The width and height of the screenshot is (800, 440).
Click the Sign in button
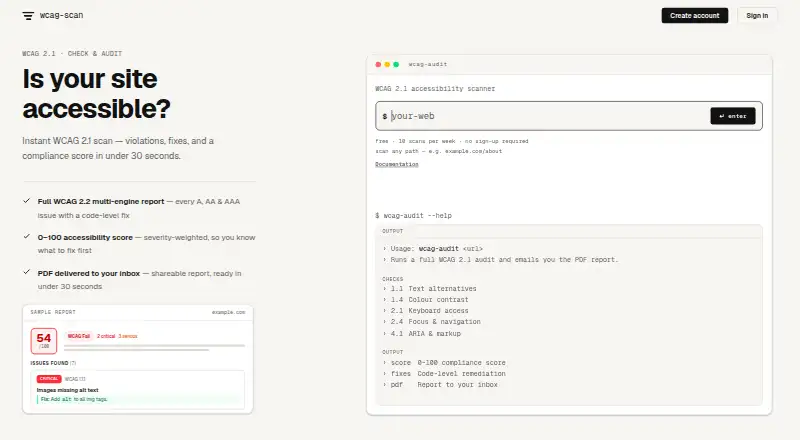(x=757, y=16)
